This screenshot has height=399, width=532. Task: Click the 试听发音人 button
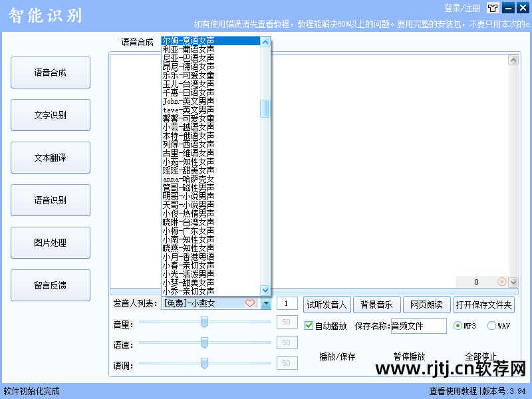[x=327, y=305]
